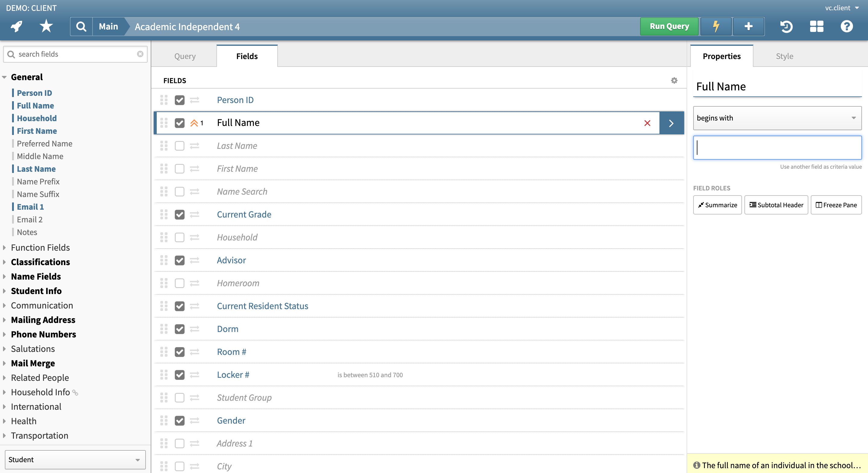The width and height of the screenshot is (868, 473).
Task: Open the Student type dropdown
Action: click(x=75, y=459)
